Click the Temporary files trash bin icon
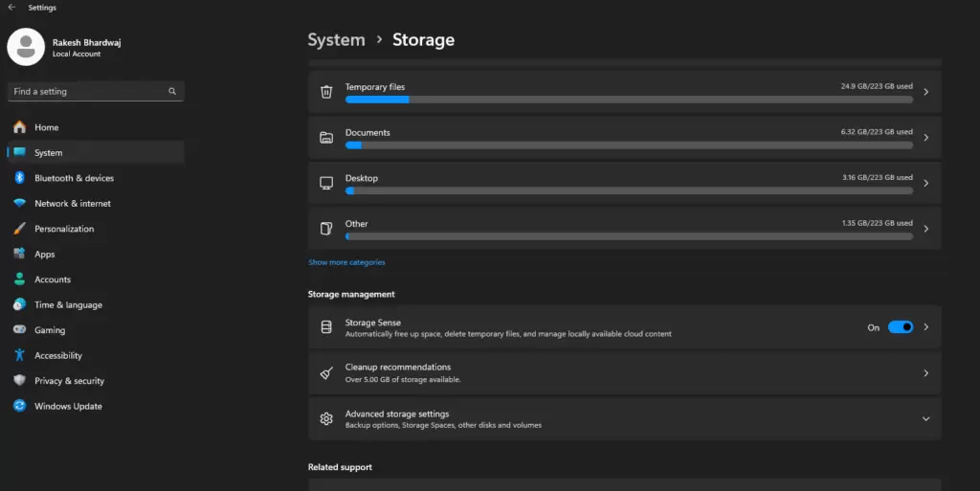980x491 pixels. pos(326,92)
